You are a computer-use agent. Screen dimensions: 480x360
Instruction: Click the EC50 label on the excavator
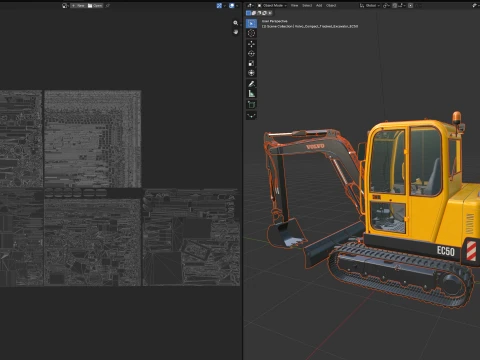coord(446,251)
